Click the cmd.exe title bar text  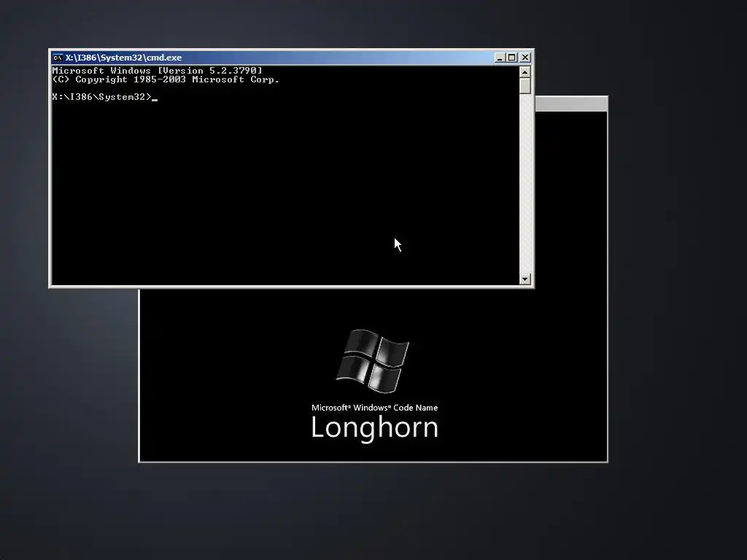[x=123, y=58]
